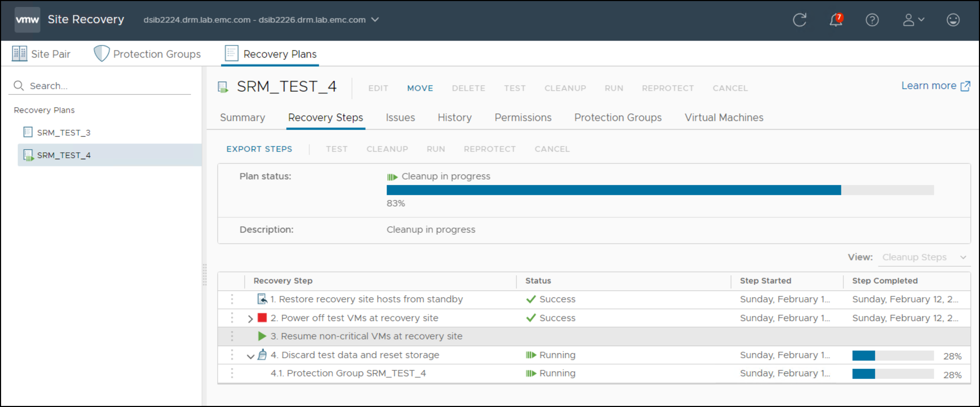Screen dimensions: 980x407
Task: Select row 3 Resume non-critical VMs
Action: (x=593, y=336)
